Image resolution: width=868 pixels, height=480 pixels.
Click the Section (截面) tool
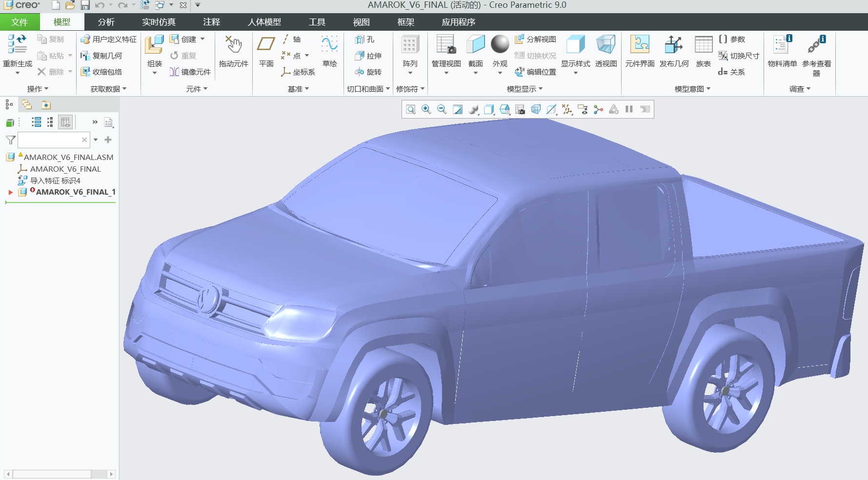coord(476,51)
